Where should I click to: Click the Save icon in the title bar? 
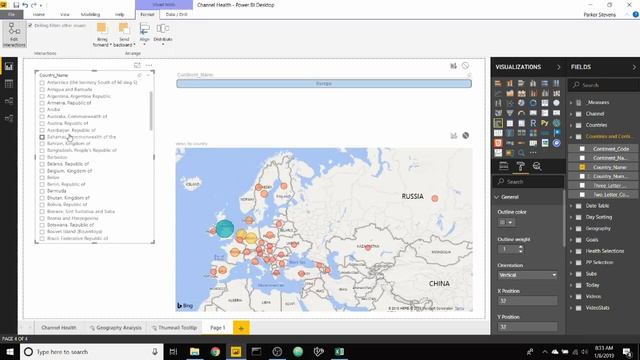tap(16, 5)
